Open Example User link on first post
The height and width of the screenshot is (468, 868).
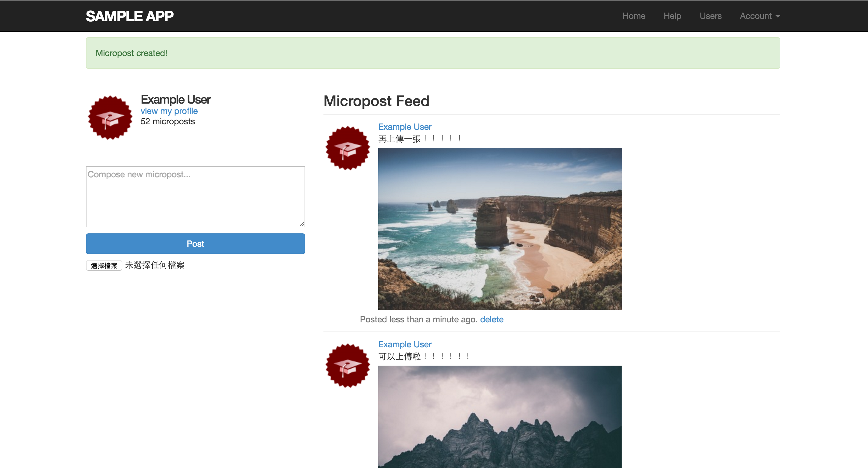[404, 127]
